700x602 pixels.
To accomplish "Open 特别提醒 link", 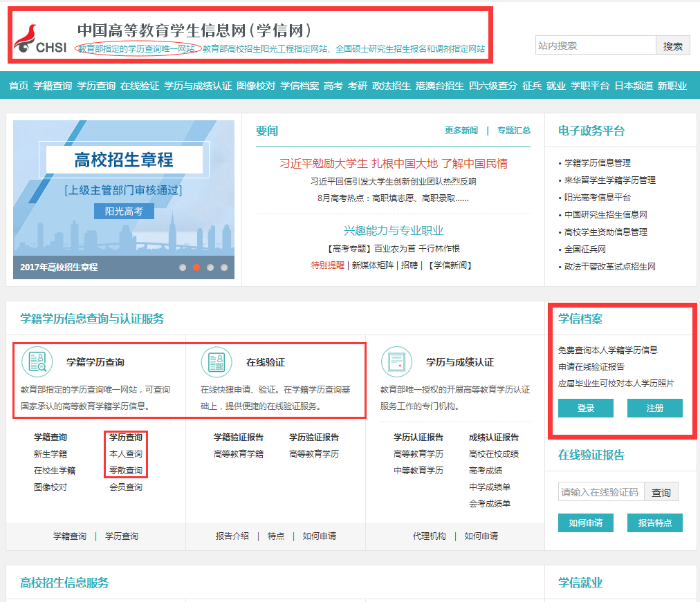I will pos(328,265).
